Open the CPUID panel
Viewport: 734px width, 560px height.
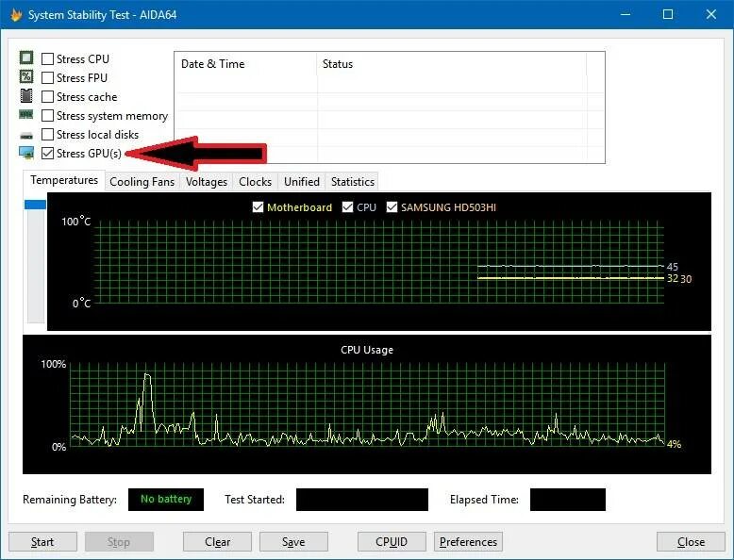392,542
